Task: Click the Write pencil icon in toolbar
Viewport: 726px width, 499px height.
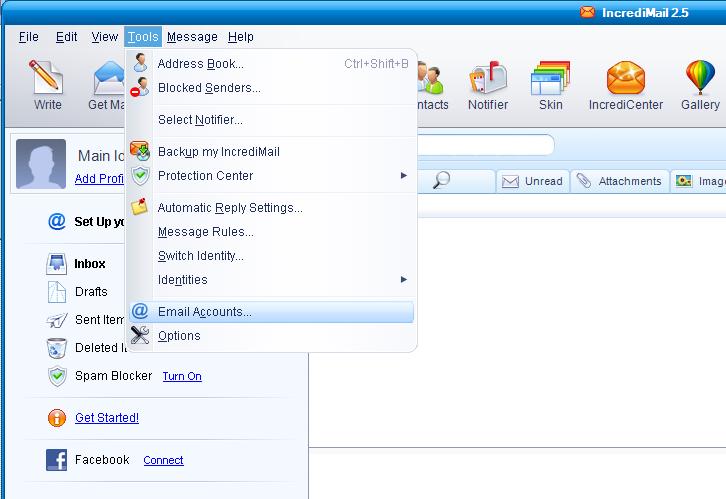Action: tap(46, 77)
